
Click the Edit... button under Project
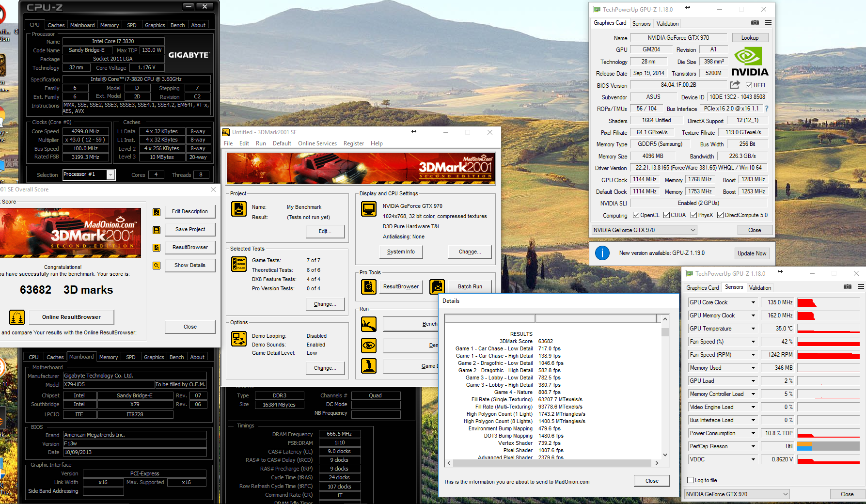coord(325,232)
